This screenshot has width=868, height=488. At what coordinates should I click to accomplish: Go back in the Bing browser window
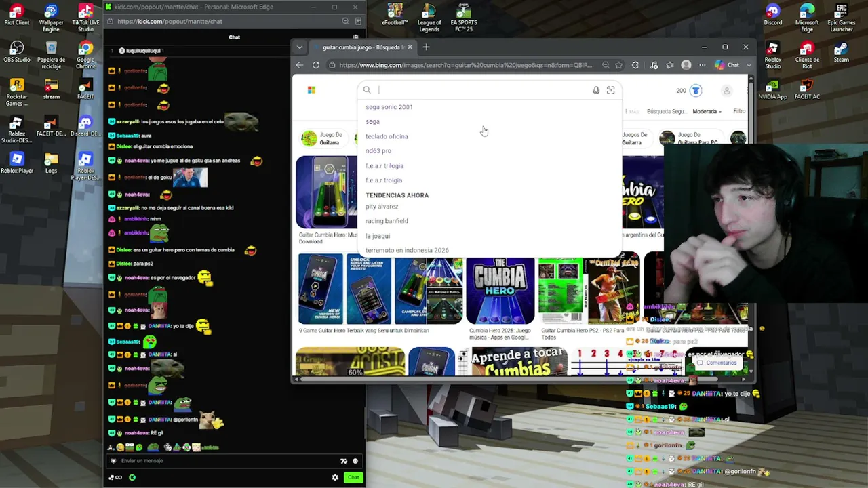(x=300, y=65)
